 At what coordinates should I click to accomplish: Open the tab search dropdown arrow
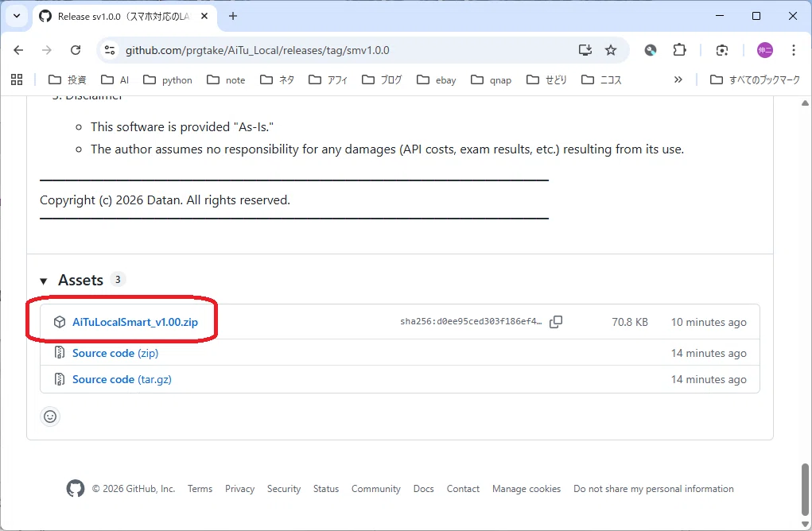coord(17,16)
